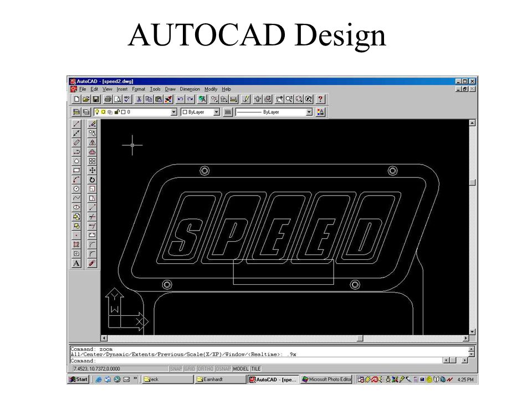Select the Move modify tool

coord(92,170)
